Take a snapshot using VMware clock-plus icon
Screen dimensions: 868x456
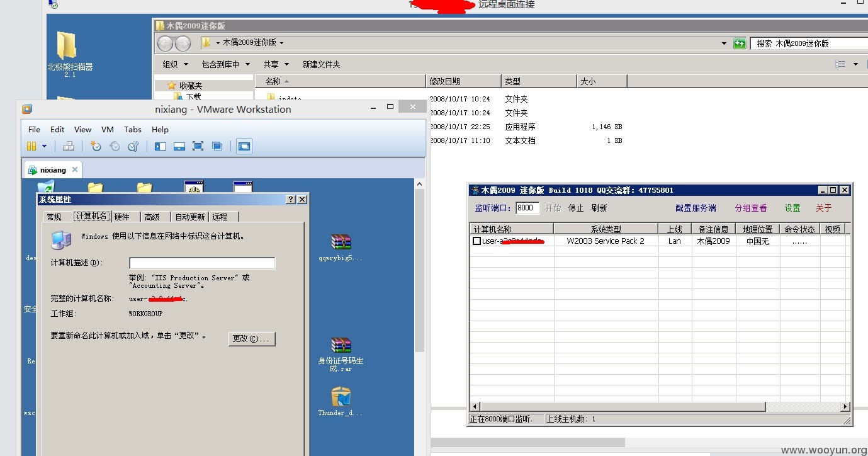(x=96, y=146)
